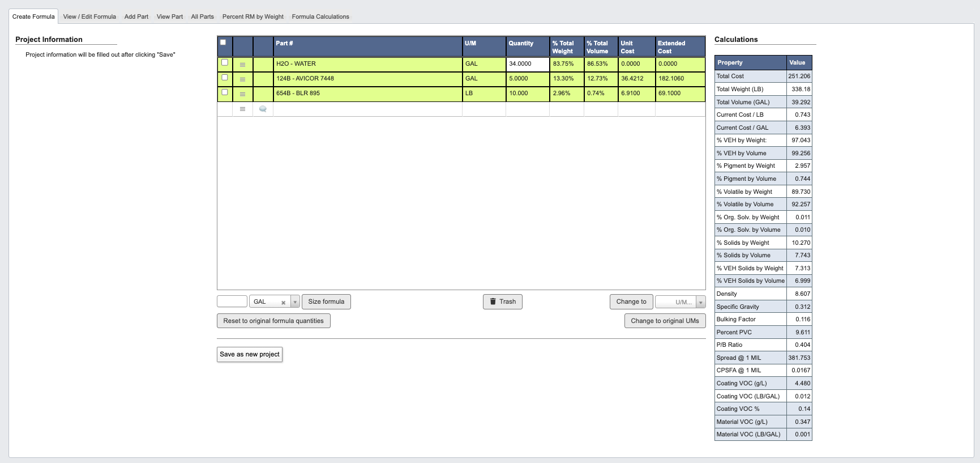The image size is (980, 463).
Task: Click the Material VOC (LB/GAL) property row
Action: 763,434
